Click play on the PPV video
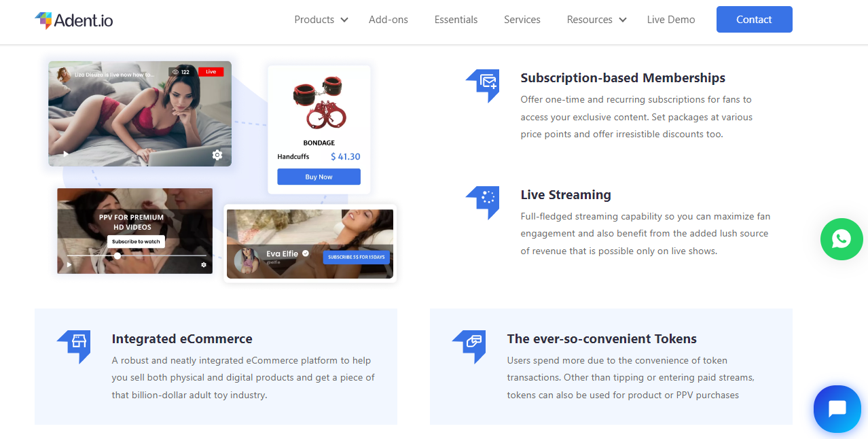 pyautogui.click(x=69, y=265)
